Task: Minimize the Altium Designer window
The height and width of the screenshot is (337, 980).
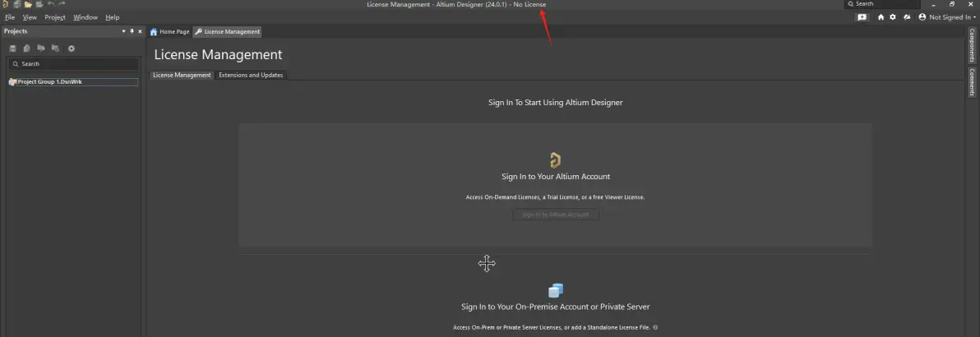Action: tap(933, 4)
